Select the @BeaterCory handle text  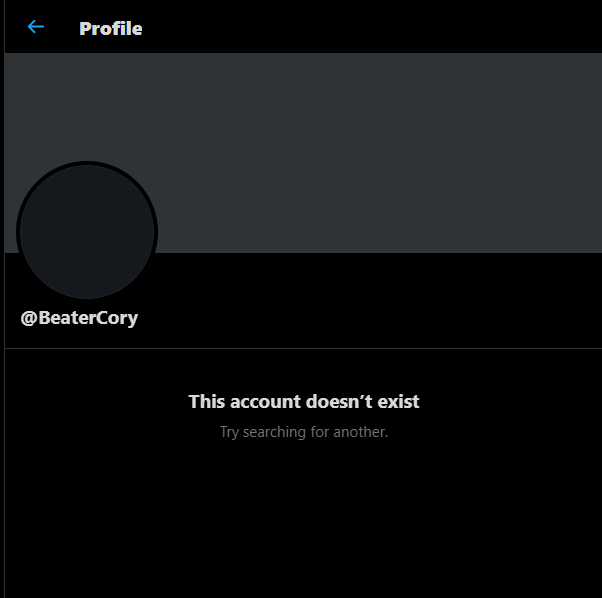click(x=79, y=318)
